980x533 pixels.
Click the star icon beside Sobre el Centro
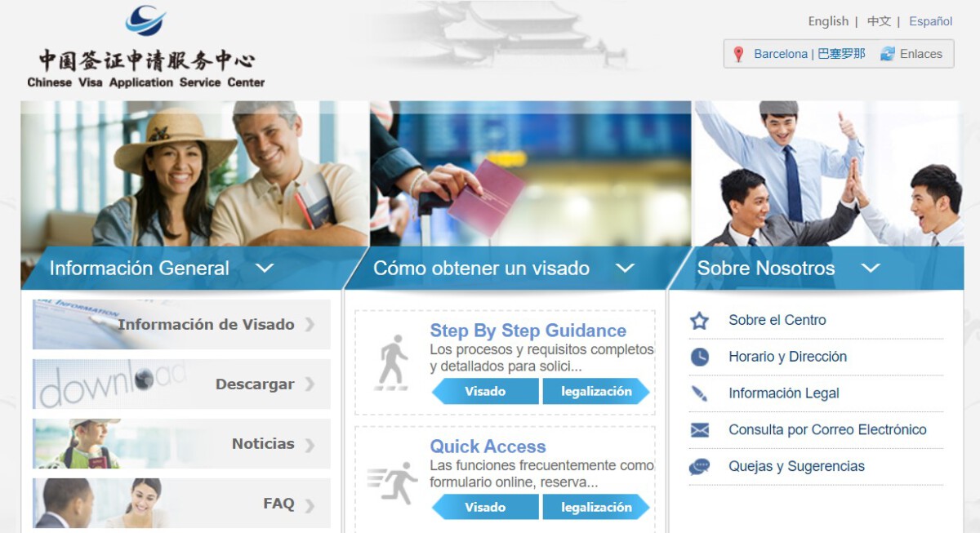700,321
